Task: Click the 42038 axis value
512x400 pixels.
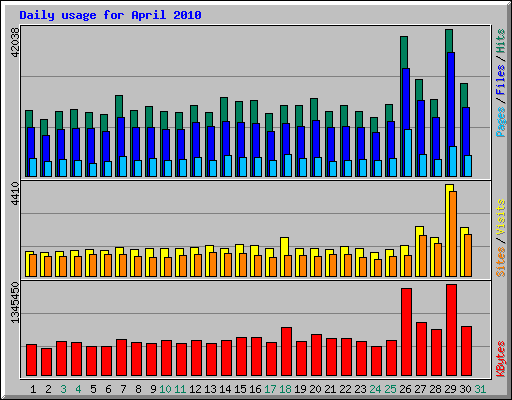Action: pyautogui.click(x=15, y=42)
